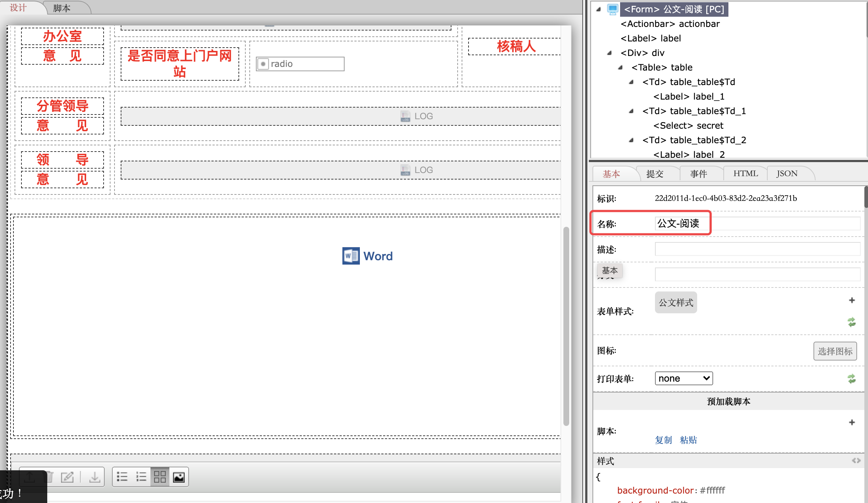Switch attachments to numbered list view
868x503 pixels.
click(x=141, y=477)
